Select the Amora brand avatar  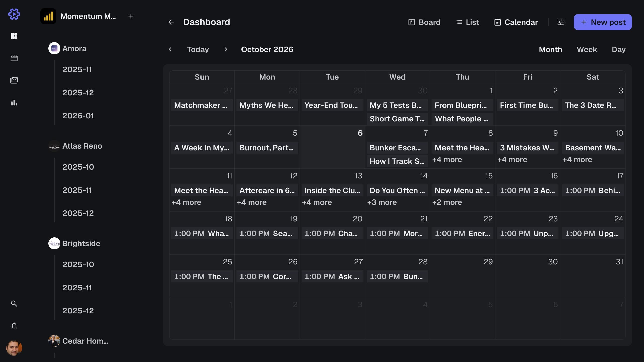coord(54,48)
